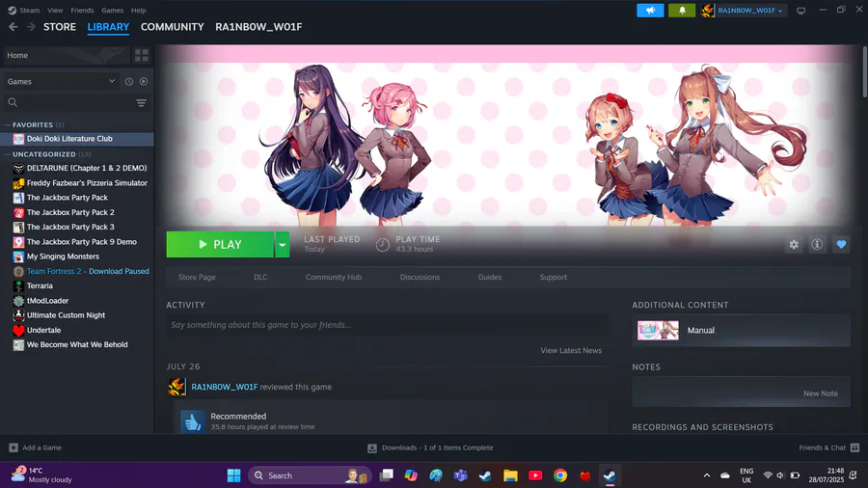Click the Terraria tree icon

18,286
